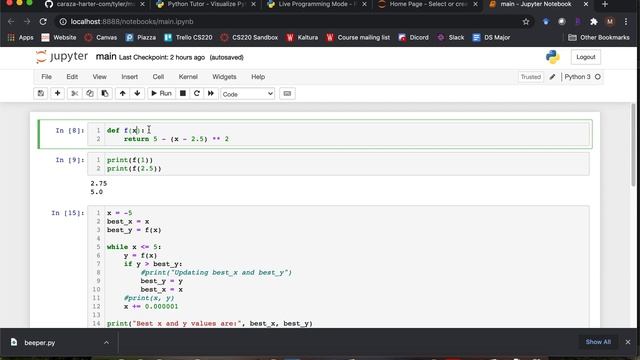The image size is (640, 360).
Task: Click into the def f(x) code cell
Action: (x=338, y=135)
